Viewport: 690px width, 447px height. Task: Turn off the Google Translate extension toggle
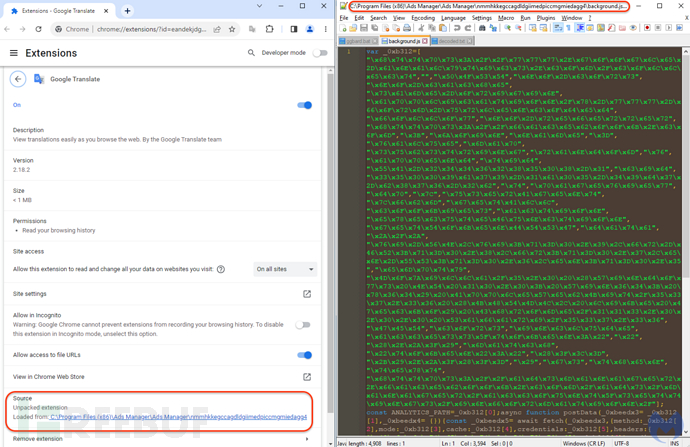305,105
